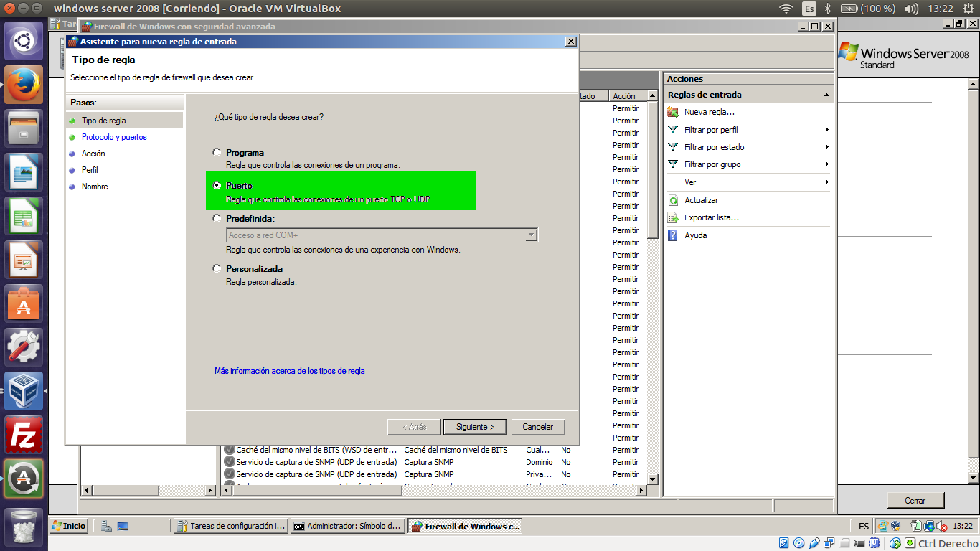
Task: Open Ubuntu Software Center in the dock
Action: 24,303
